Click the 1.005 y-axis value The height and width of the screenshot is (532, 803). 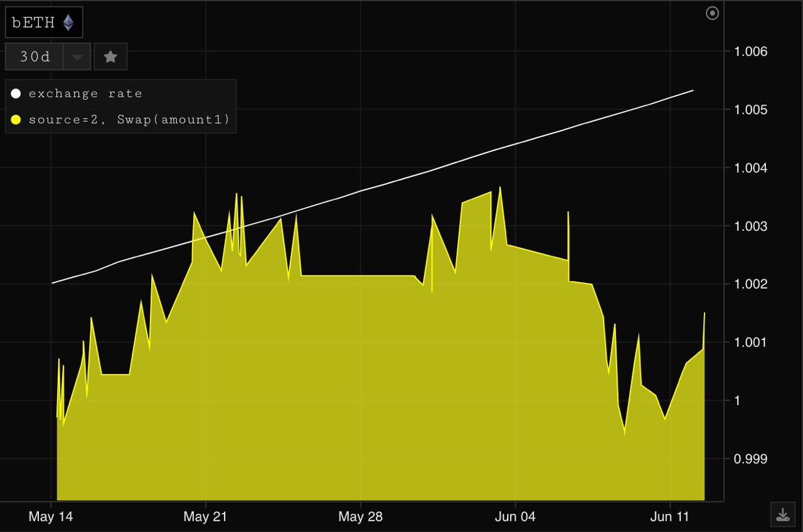[x=751, y=110]
